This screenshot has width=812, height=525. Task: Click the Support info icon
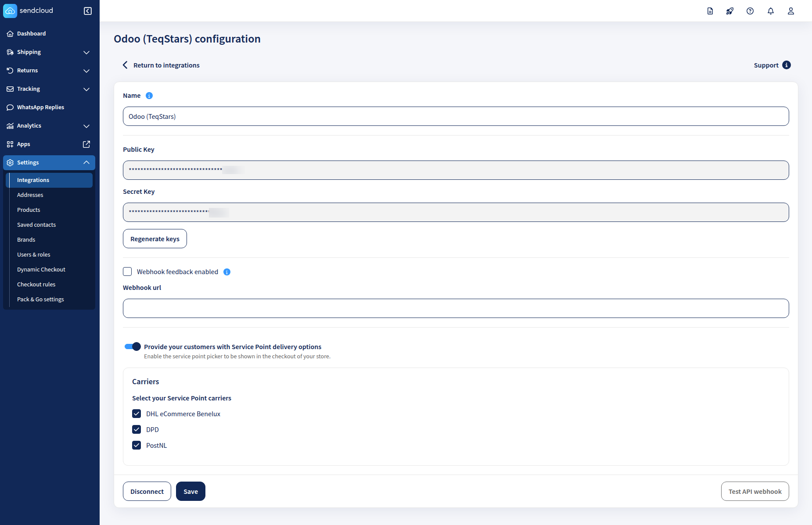pyautogui.click(x=787, y=65)
